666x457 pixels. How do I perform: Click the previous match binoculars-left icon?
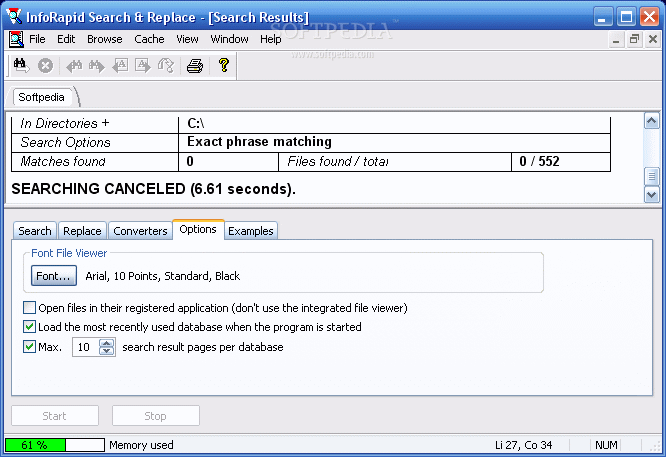(x=74, y=66)
